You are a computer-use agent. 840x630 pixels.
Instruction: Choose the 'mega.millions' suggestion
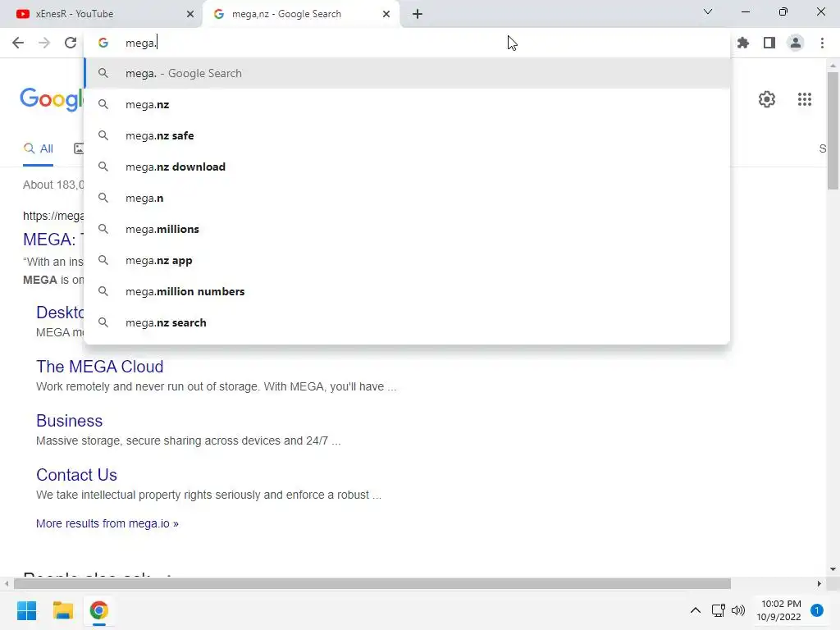tap(407, 229)
